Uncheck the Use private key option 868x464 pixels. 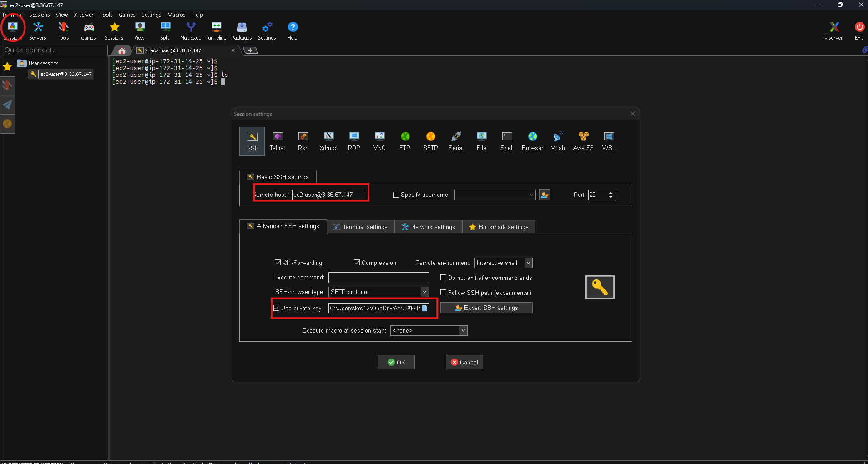pyautogui.click(x=276, y=308)
